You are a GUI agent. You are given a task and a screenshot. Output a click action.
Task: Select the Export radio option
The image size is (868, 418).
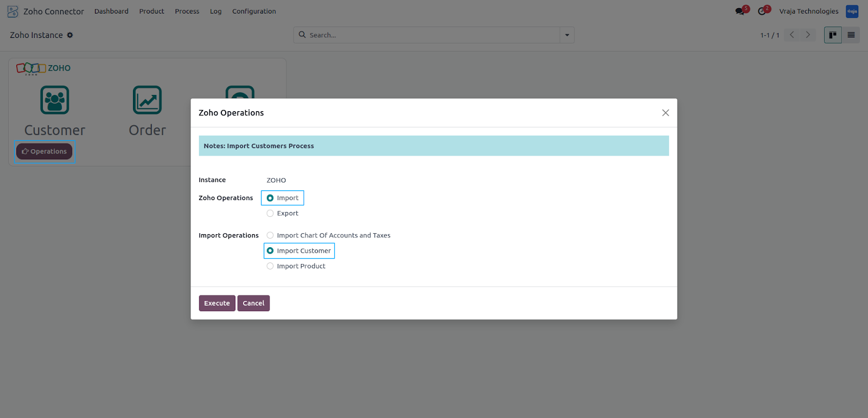coord(270,214)
